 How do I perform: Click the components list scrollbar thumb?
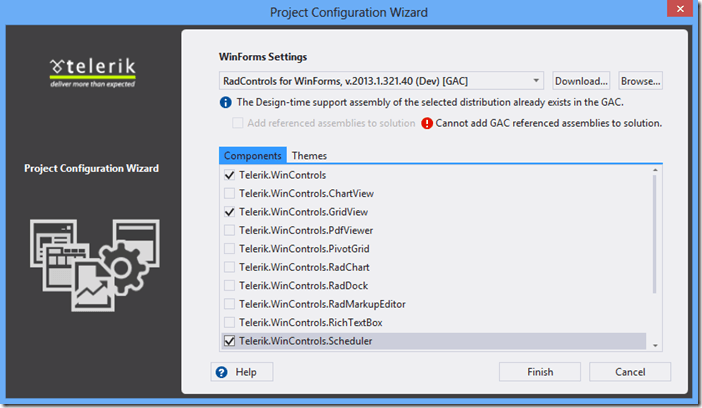coord(655,234)
